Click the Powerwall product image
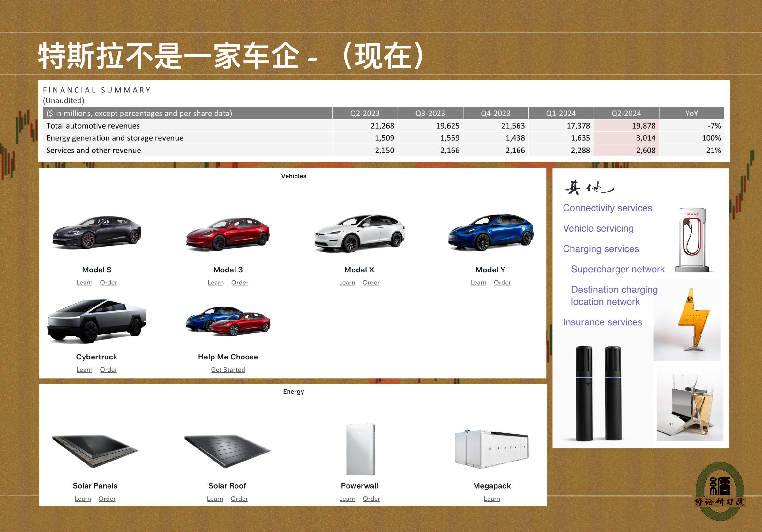This screenshot has width=762, height=532. (361, 449)
